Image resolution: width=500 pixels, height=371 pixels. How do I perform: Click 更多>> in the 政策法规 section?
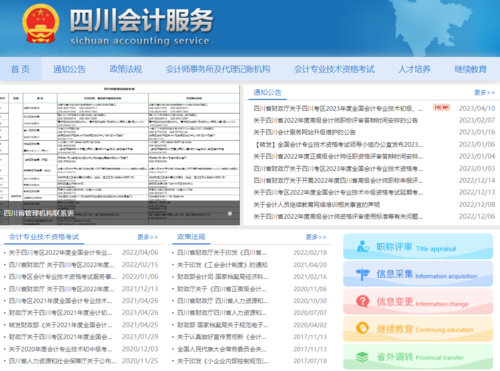click(316, 237)
